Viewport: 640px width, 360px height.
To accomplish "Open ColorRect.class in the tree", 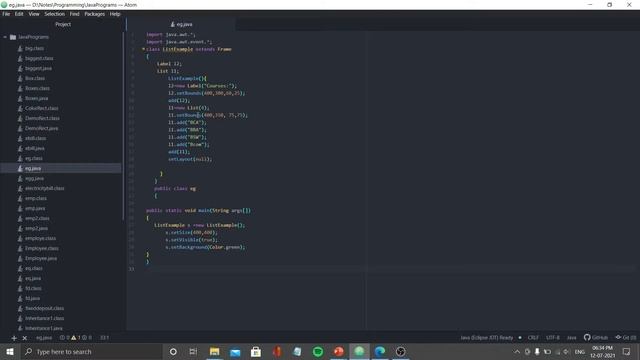I will point(41,109).
